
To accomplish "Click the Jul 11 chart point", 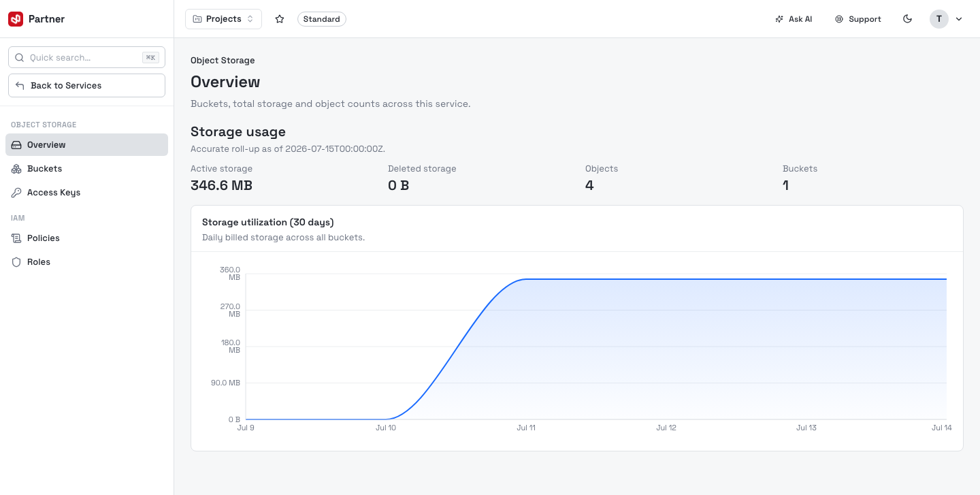I will (526, 279).
